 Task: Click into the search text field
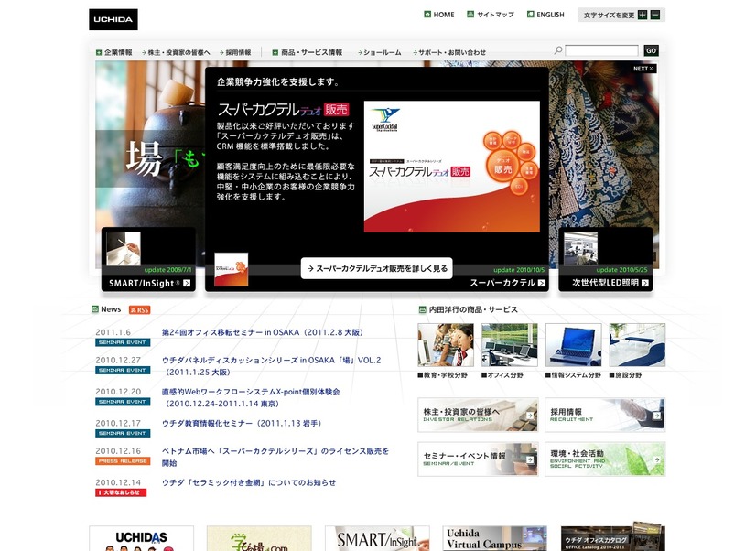coord(601,51)
